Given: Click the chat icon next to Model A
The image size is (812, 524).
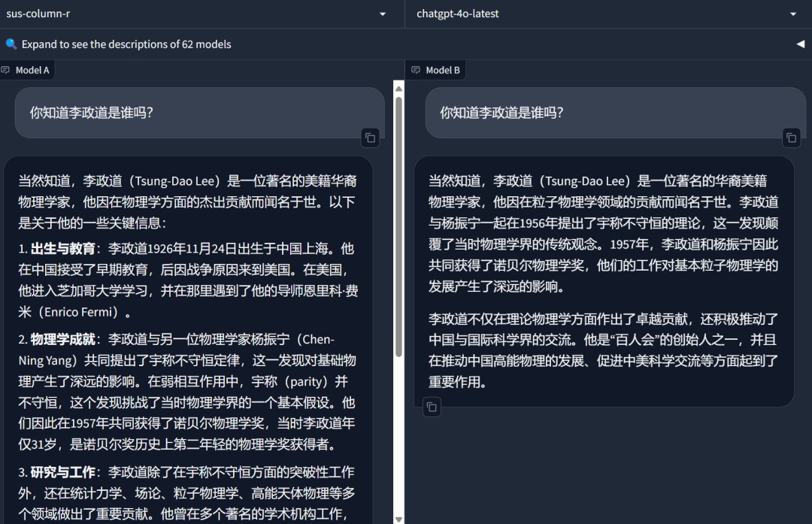Looking at the screenshot, I should click(6, 70).
